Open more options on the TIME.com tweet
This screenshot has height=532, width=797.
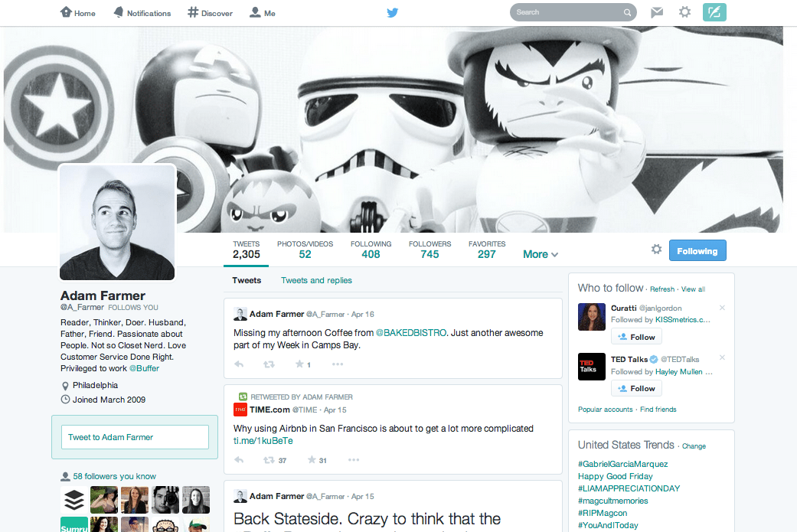(353, 459)
